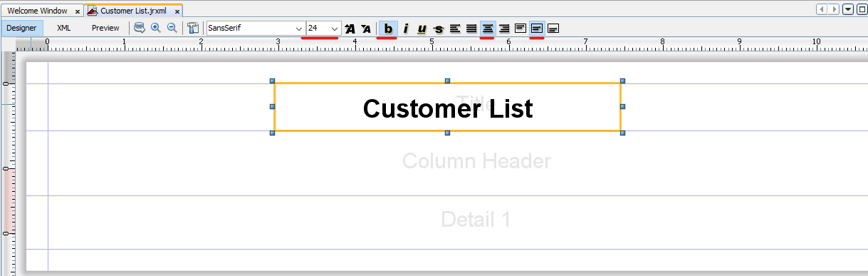Switch to the XML view
This screenshot has height=276, width=868.
coord(64,28)
